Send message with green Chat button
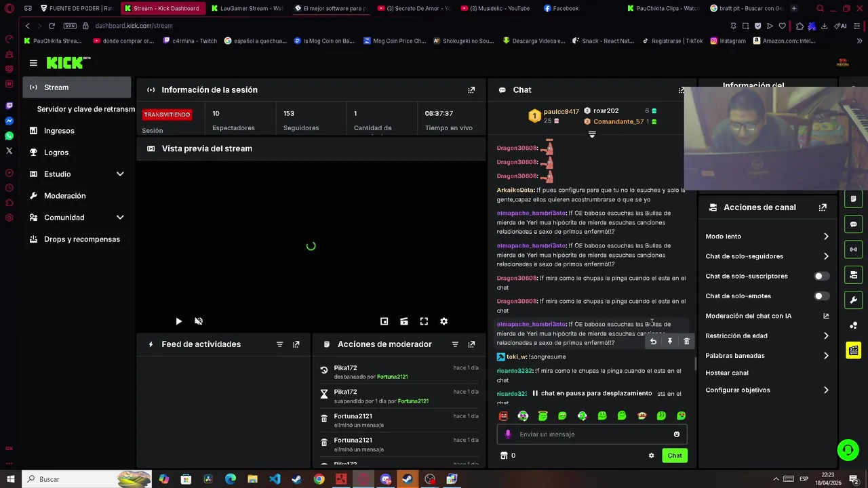This screenshot has width=868, height=488. [675, 455]
